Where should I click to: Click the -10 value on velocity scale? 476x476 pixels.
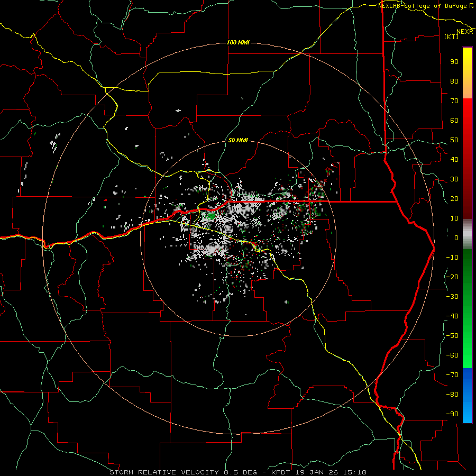(452, 258)
